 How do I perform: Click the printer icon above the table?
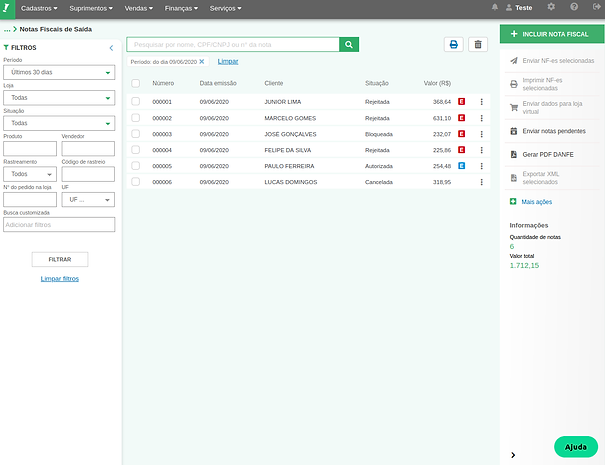pos(454,45)
